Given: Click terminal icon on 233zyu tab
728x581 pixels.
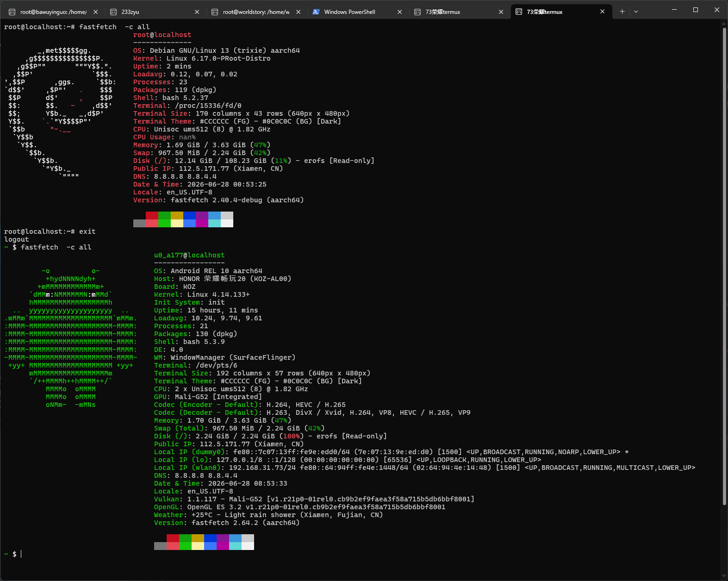Looking at the screenshot, I should (113, 12).
